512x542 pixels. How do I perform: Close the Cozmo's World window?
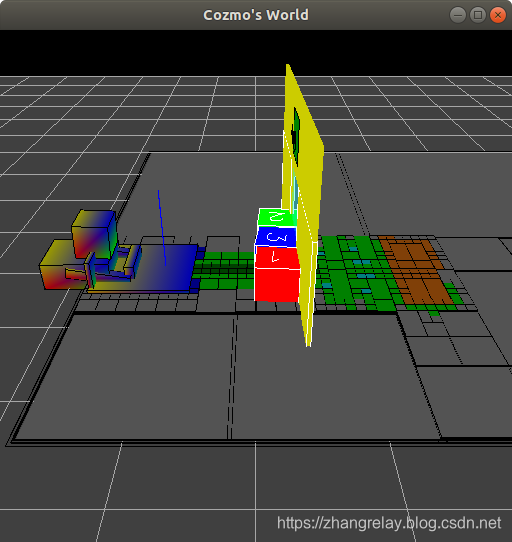498,15
